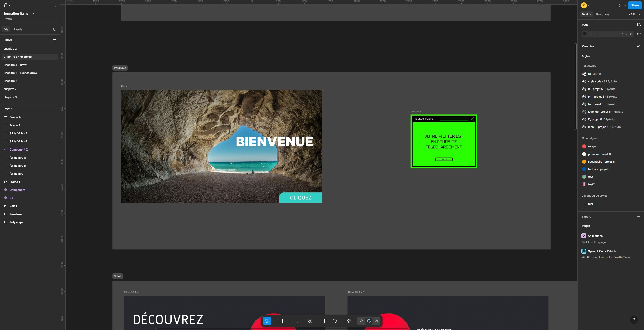The height and width of the screenshot is (330, 644).
Task: Select the Rectangle shape tool
Action: [x=296, y=321]
